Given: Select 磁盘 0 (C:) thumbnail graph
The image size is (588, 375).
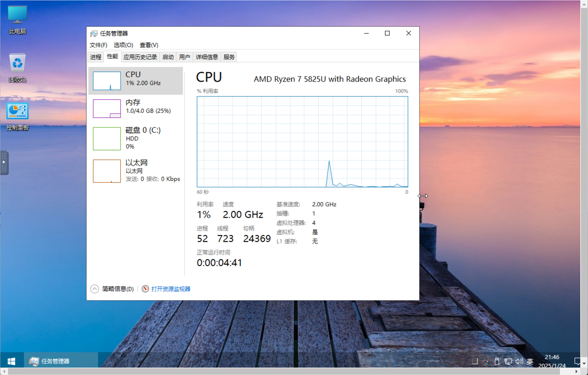Looking at the screenshot, I should click(107, 139).
